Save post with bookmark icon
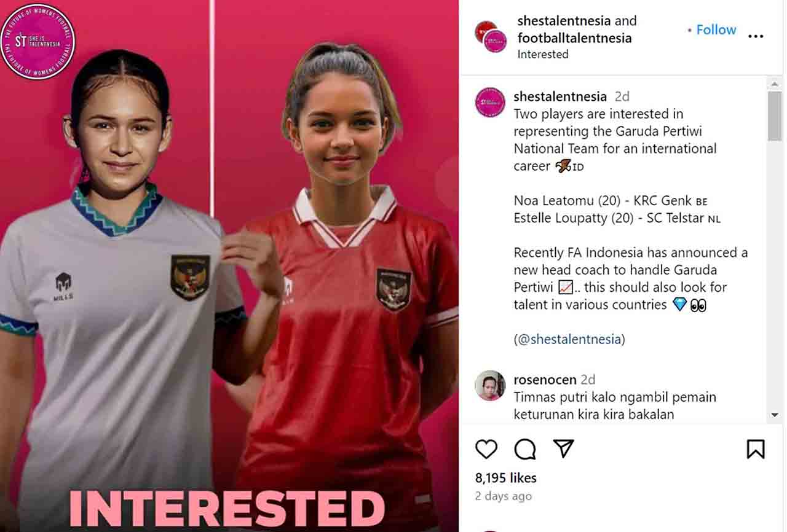 (x=756, y=449)
